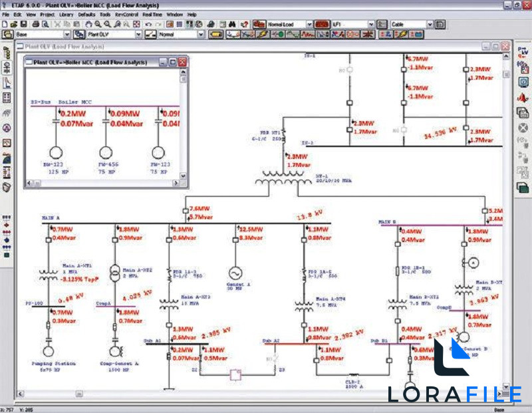532x413 pixels.
Task: Click the 'Sub A2' bus label
Action: 271,341
